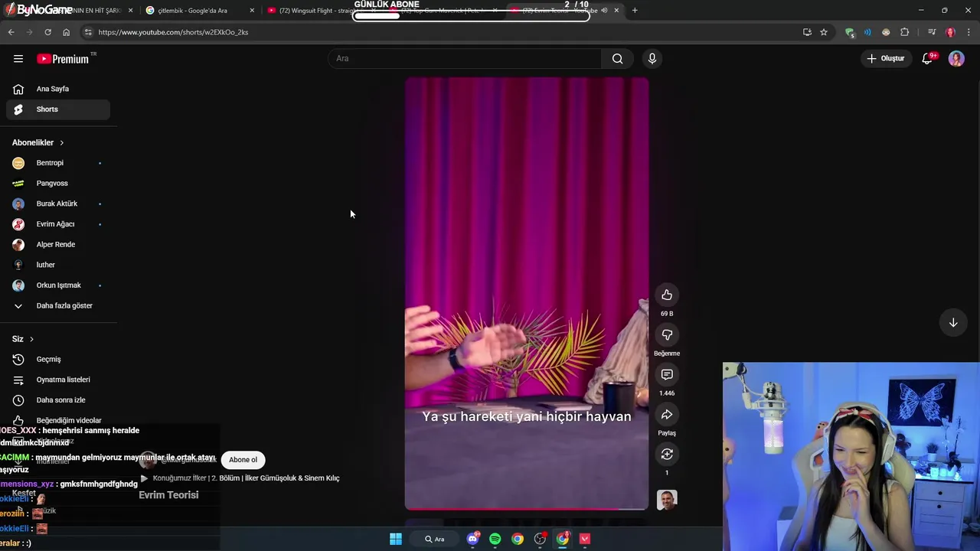Image resolution: width=980 pixels, height=551 pixels.
Task: Open the notifications bell
Action: 927,59
